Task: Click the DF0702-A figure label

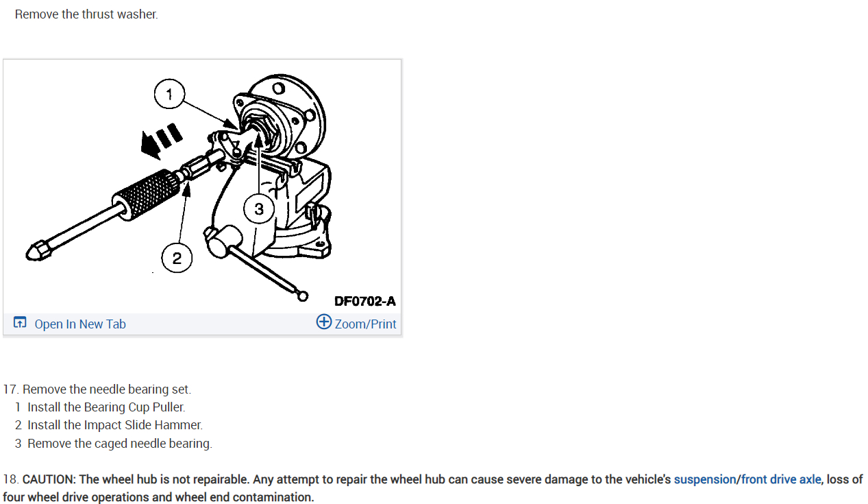Action: click(x=364, y=301)
